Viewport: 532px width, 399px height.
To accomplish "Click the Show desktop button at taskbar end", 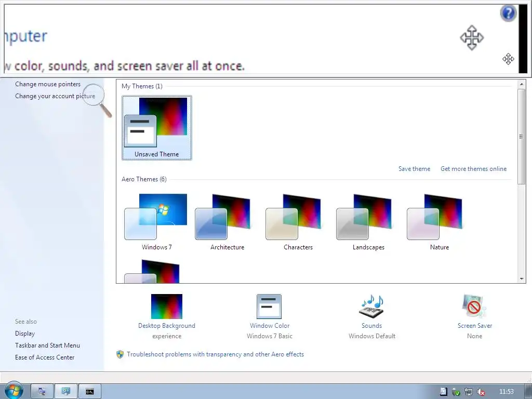I will pos(528,392).
